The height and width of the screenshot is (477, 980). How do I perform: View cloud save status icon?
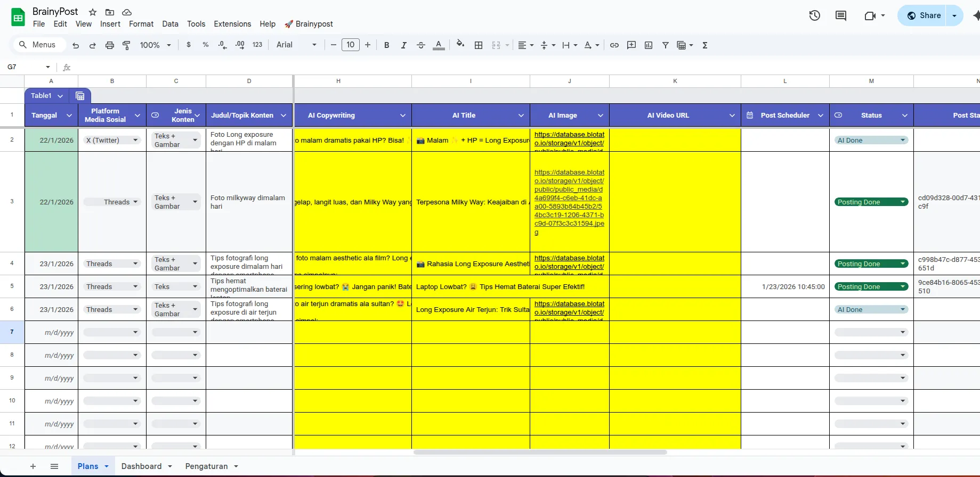(x=127, y=12)
